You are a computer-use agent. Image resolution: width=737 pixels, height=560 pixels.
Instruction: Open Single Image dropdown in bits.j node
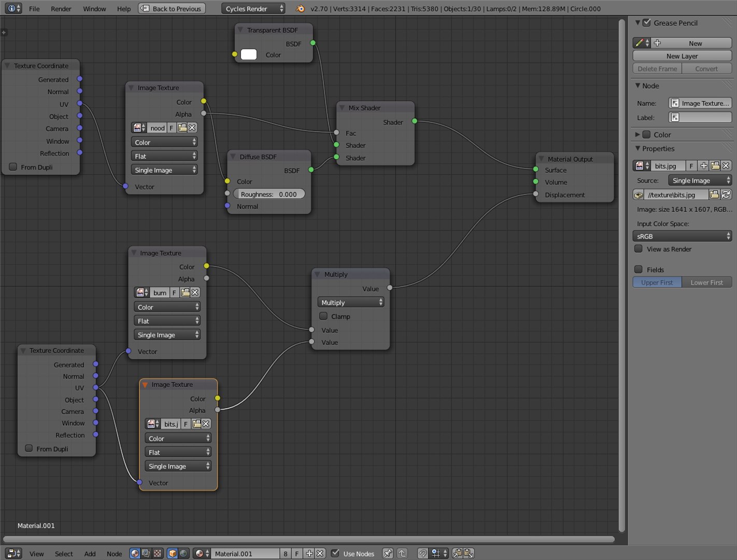coord(178,466)
